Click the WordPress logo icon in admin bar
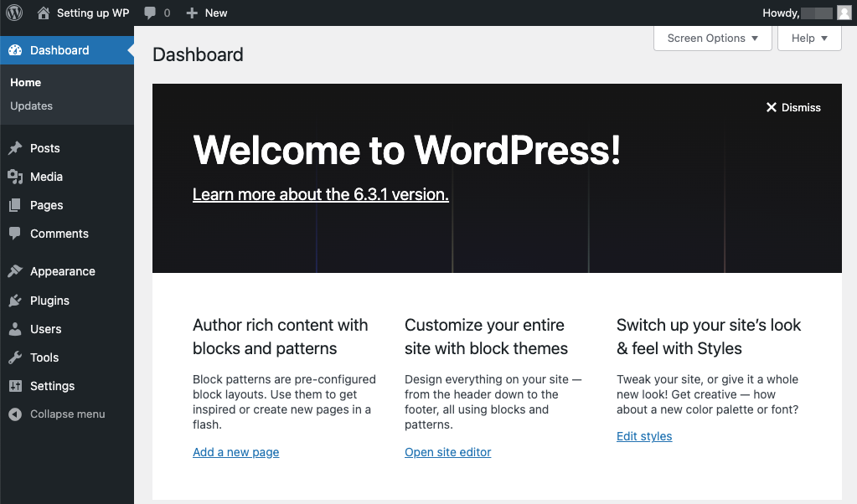 tap(14, 13)
